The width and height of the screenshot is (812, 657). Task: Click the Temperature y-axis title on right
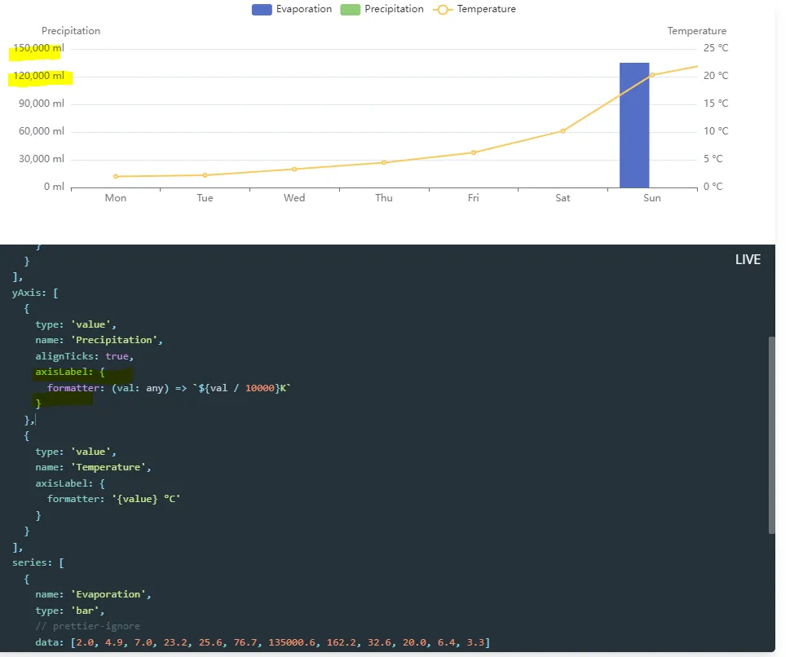696,31
